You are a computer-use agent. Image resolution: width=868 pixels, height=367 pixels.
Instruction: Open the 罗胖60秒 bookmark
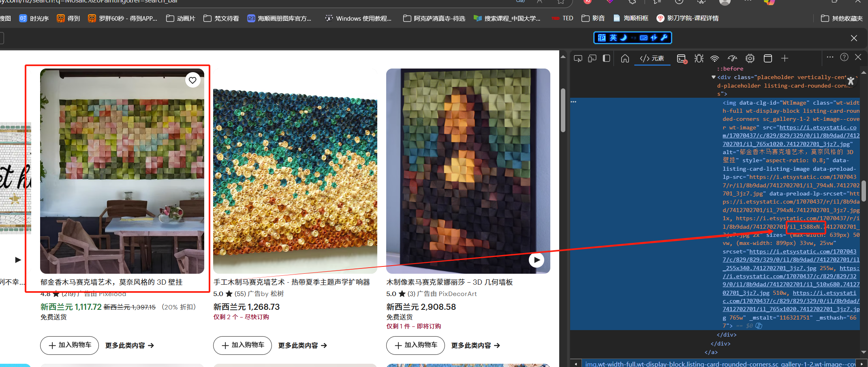tap(123, 18)
